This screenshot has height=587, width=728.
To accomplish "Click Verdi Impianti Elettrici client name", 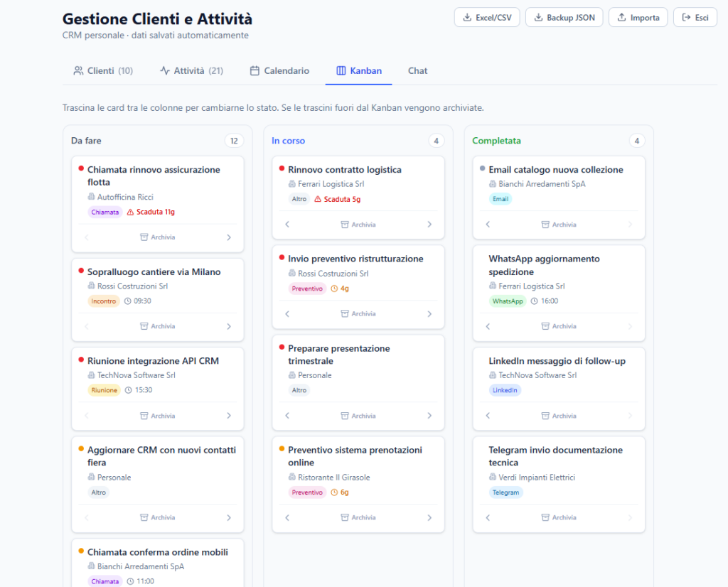I will point(537,478).
